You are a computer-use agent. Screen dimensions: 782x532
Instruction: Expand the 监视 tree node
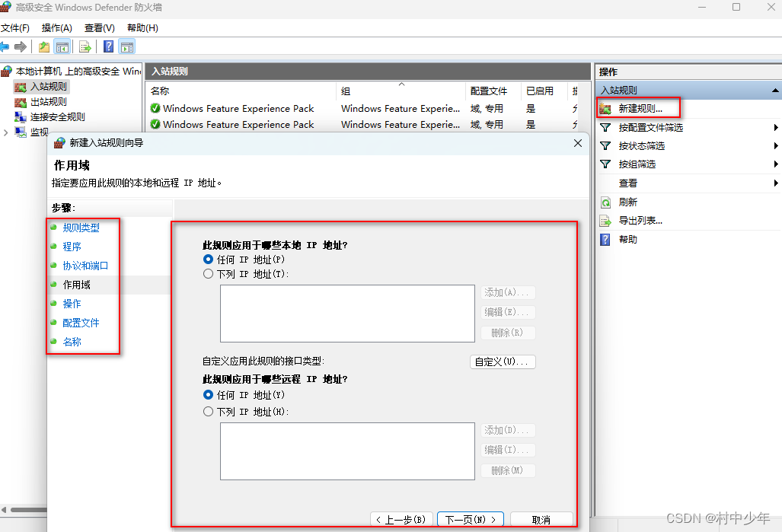(6, 132)
